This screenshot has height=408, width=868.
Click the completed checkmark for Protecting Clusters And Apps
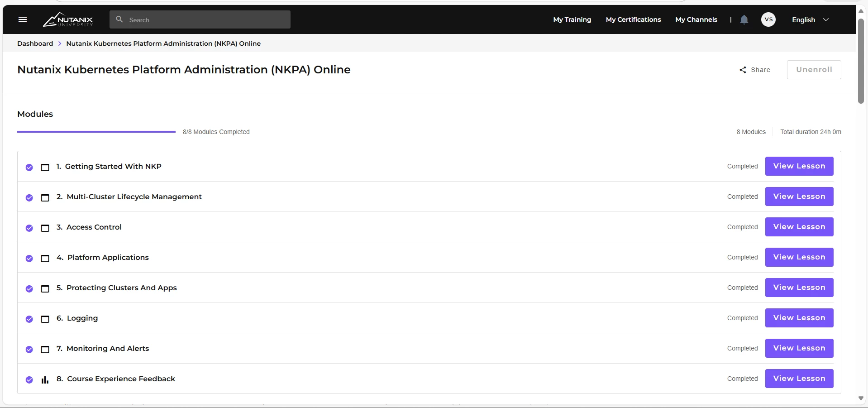click(29, 289)
